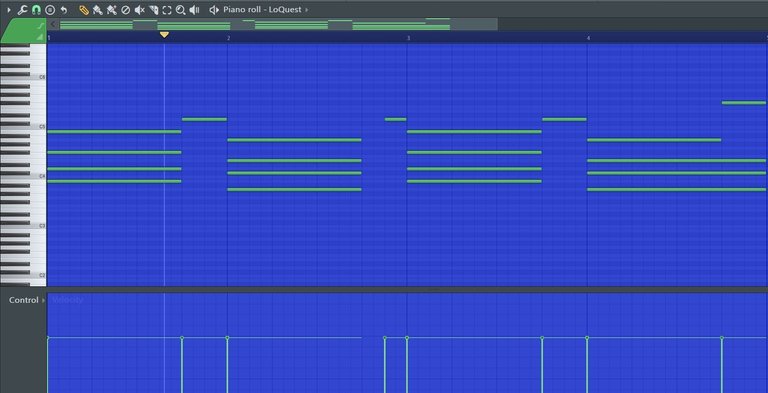768x393 pixels.
Task: Select the playback scrub speaker tool
Action: coord(194,10)
